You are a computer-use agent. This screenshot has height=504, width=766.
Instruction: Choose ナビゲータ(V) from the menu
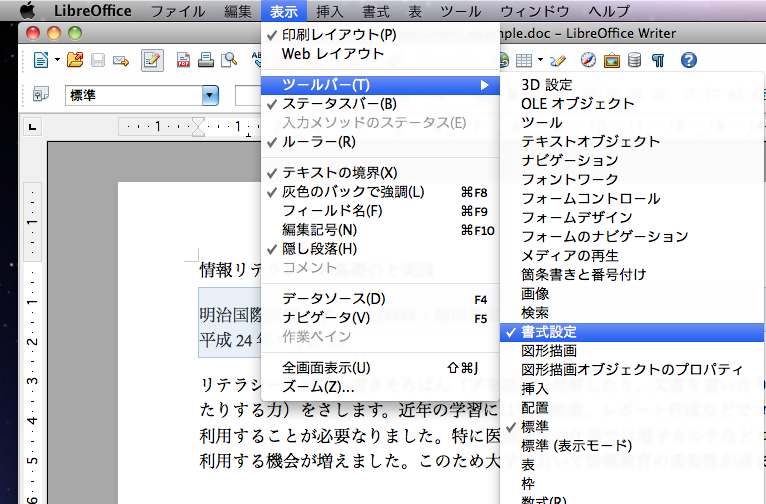pos(380,317)
